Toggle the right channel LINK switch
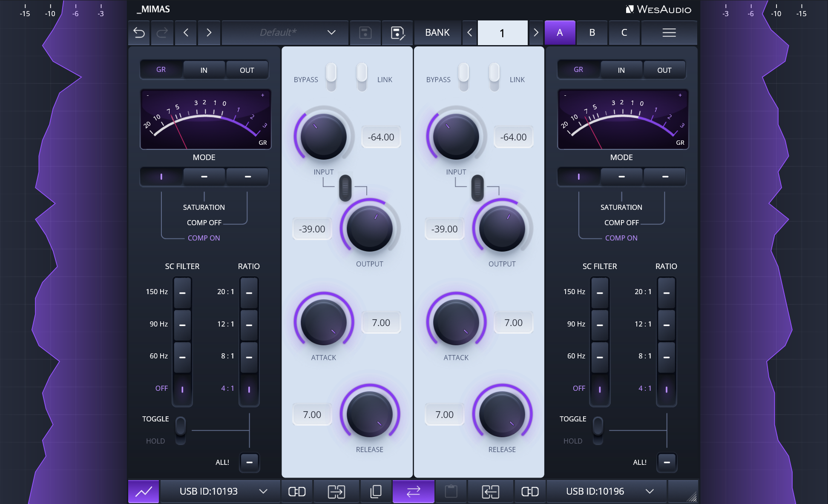 pos(494,76)
